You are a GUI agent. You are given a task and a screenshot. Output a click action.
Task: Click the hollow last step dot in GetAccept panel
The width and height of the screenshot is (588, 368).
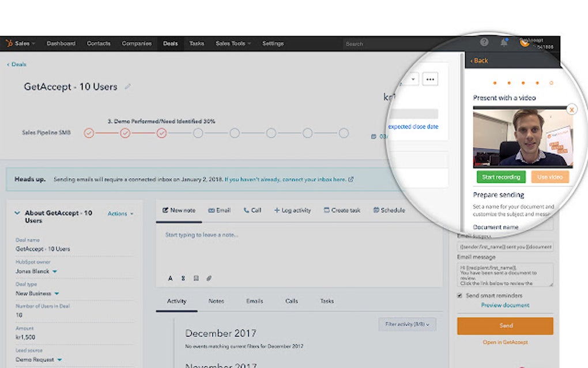(551, 83)
